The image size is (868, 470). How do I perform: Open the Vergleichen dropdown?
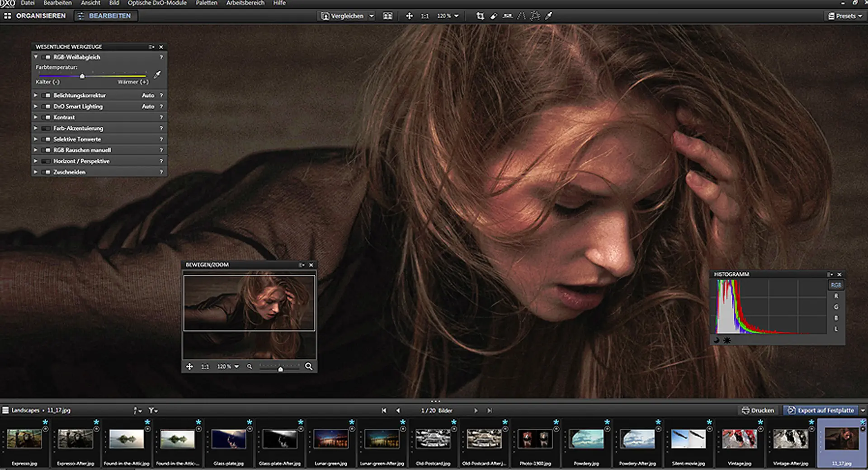coord(371,16)
